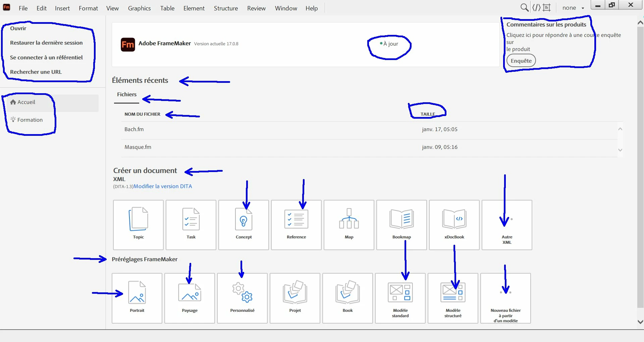Open the Modèle standard template tile
This screenshot has width=644, height=342.
coord(400,298)
